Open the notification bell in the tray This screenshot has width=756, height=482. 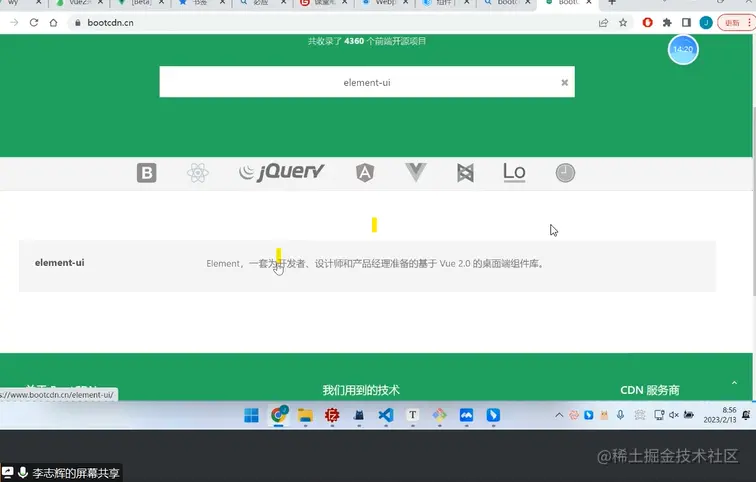click(x=746, y=415)
